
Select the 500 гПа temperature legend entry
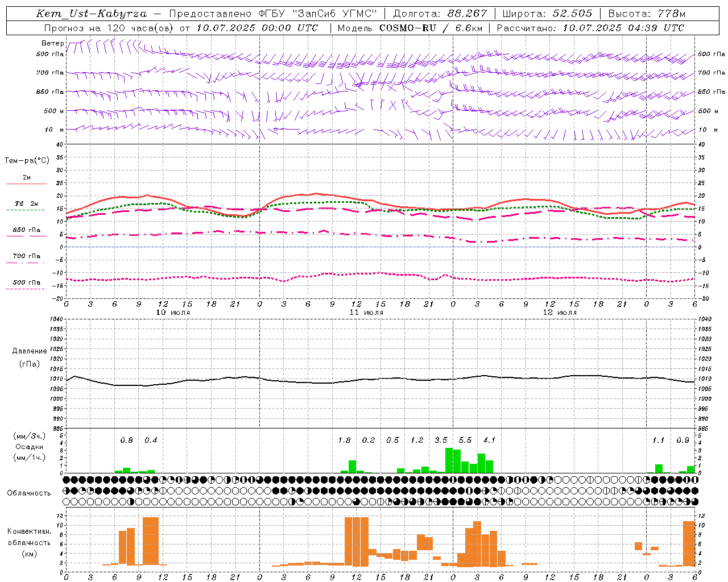coord(26,285)
